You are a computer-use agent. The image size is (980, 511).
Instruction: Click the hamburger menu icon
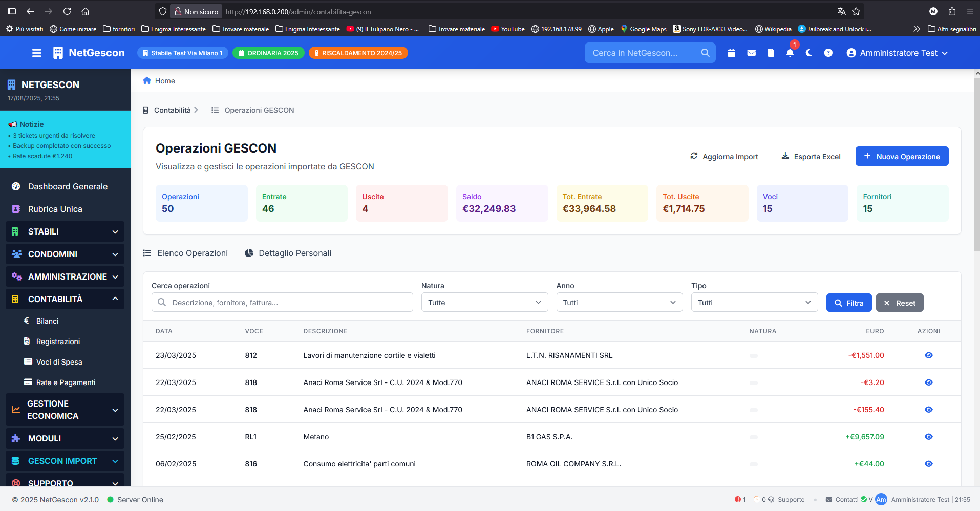(x=37, y=53)
